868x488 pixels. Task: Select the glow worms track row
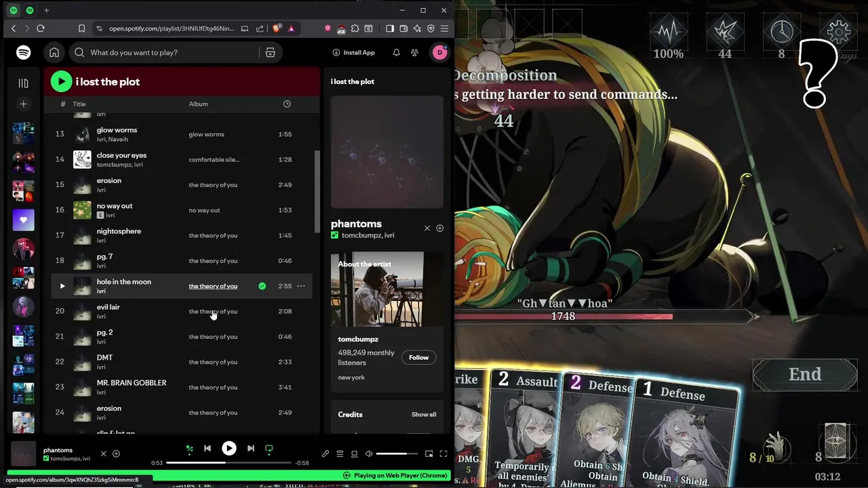click(182, 134)
